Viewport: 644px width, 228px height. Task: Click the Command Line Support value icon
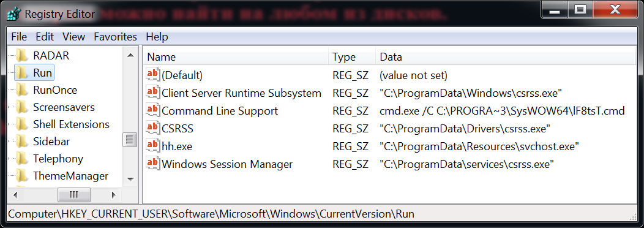(x=153, y=110)
